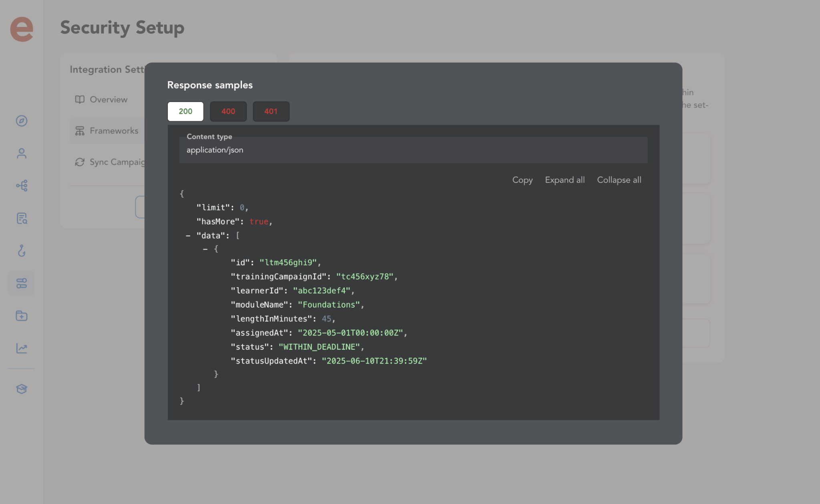Collapse the first object inside data array

[205, 249]
